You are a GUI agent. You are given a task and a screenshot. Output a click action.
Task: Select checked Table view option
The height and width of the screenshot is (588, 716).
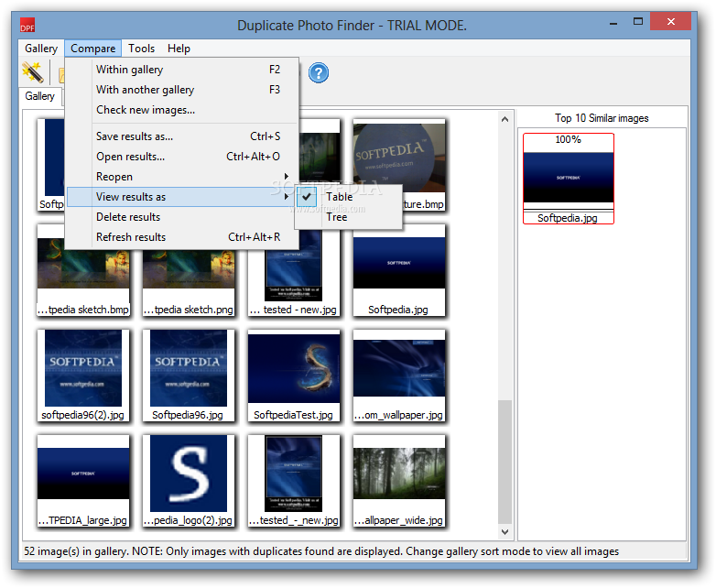(x=349, y=197)
